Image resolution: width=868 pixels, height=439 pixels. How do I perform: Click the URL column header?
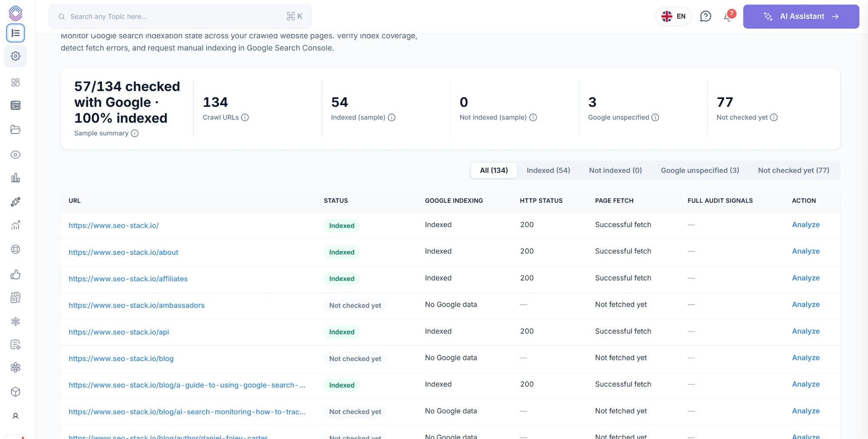75,201
